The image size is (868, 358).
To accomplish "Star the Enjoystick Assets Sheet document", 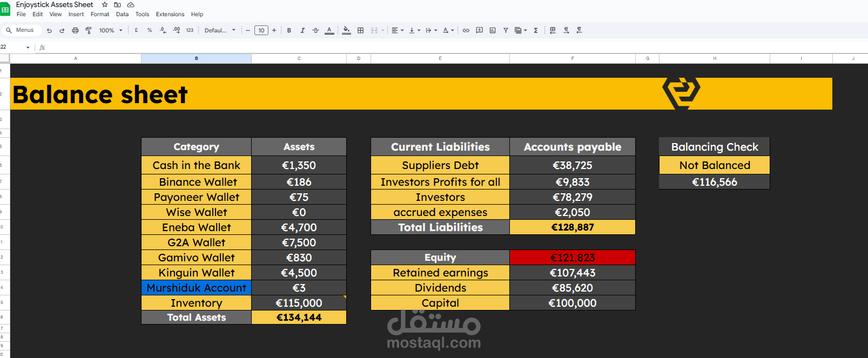I will coord(105,4).
